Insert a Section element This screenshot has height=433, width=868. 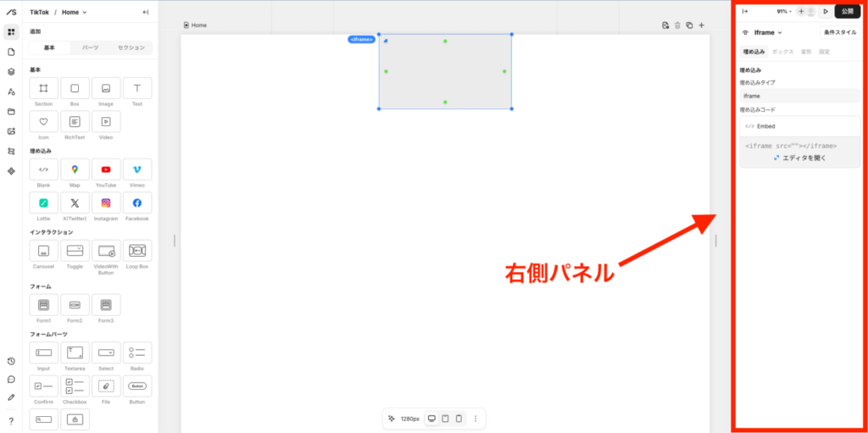coord(44,88)
